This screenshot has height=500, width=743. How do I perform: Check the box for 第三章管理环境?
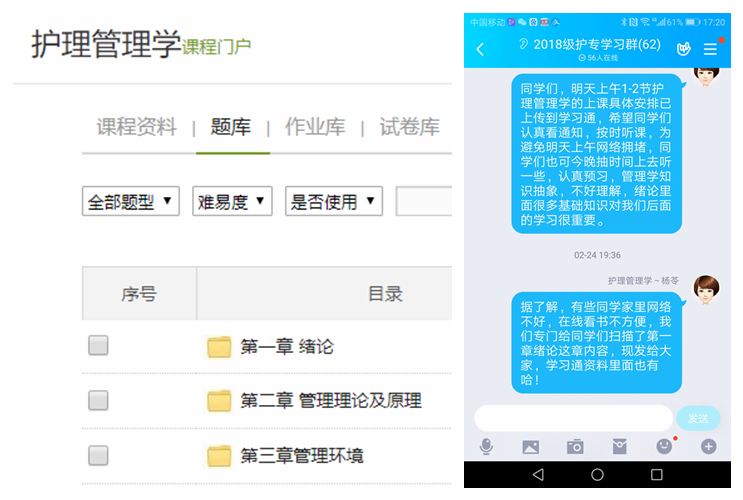point(98,455)
